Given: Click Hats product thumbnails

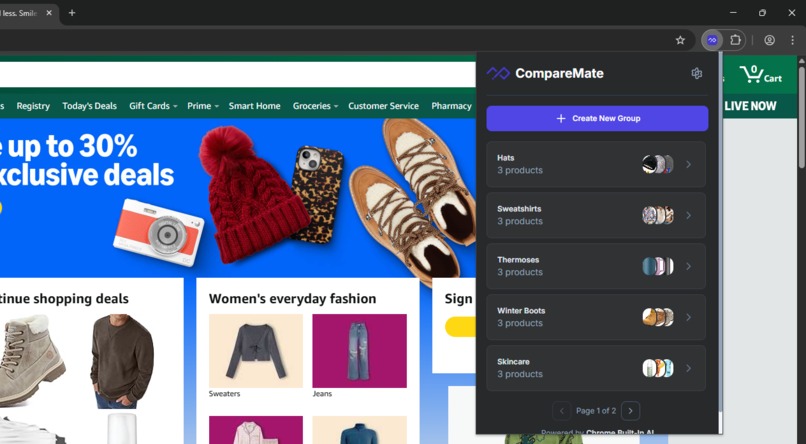Looking at the screenshot, I should [x=658, y=164].
